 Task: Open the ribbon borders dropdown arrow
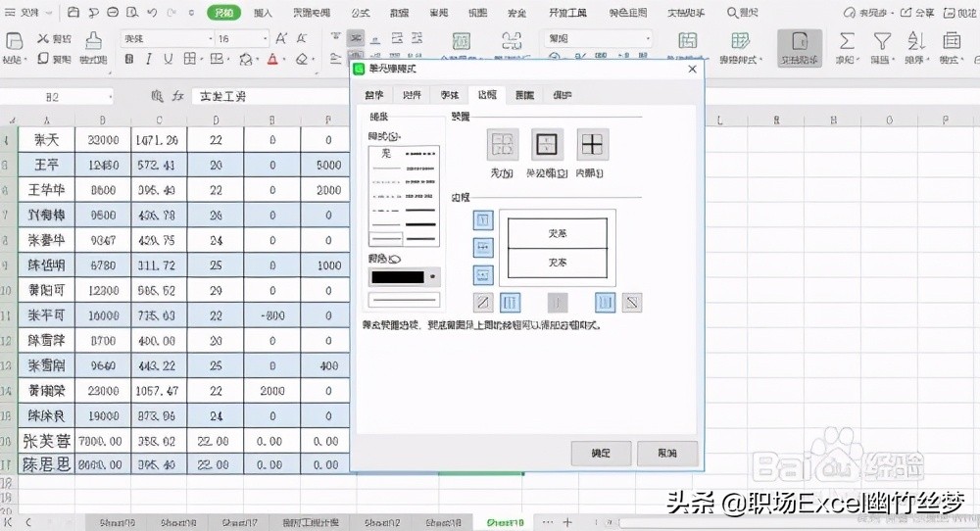tap(201, 60)
